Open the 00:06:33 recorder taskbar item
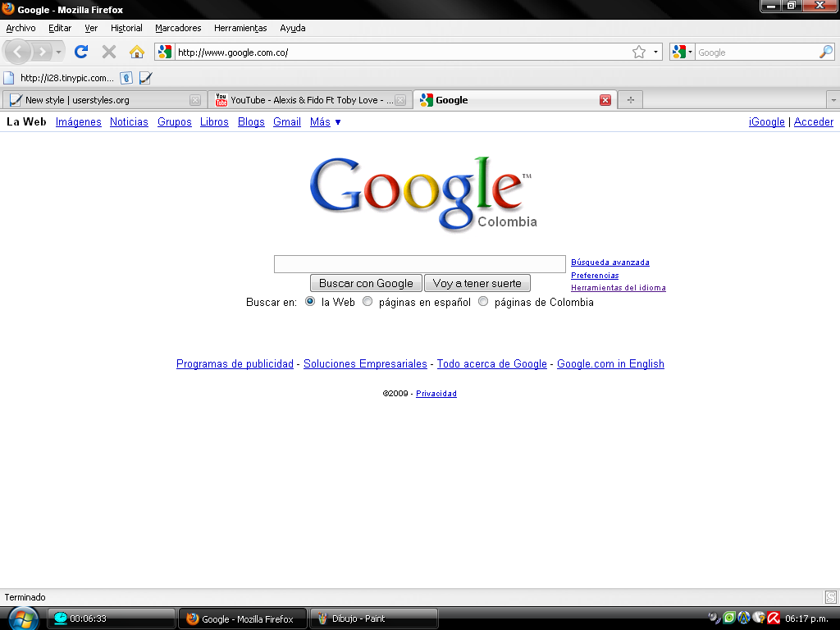This screenshot has width=840, height=630. pyautogui.click(x=112, y=619)
